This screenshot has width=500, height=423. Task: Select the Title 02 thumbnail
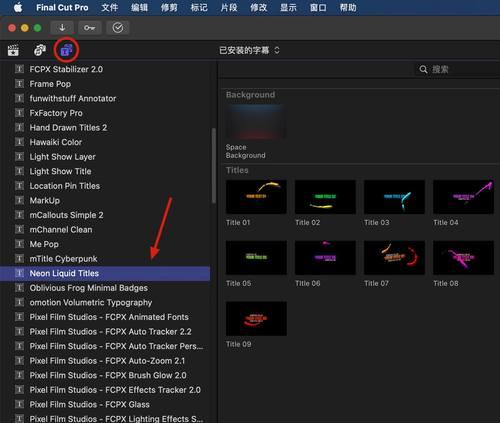pos(325,197)
